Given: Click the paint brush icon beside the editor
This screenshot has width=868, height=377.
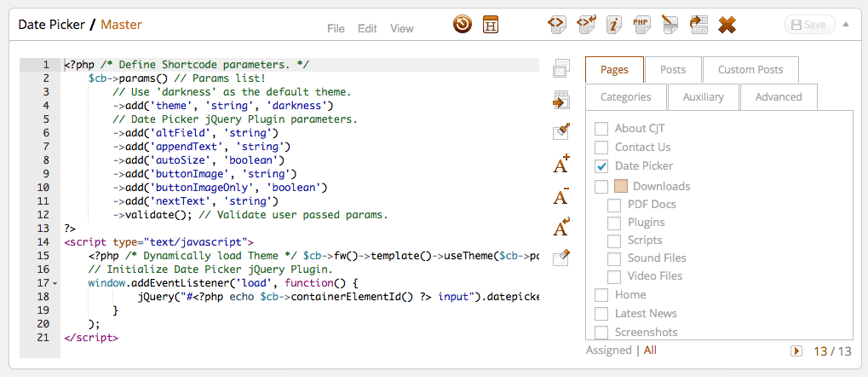Looking at the screenshot, I should 561,132.
